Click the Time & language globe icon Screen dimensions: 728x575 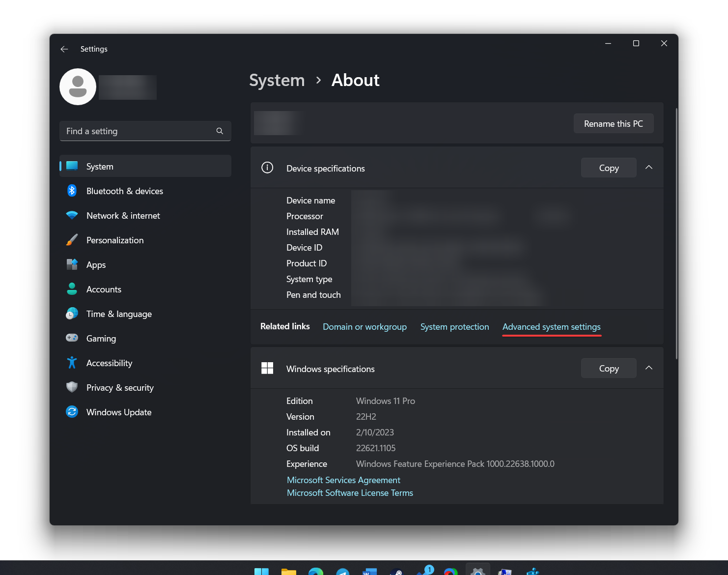72,314
